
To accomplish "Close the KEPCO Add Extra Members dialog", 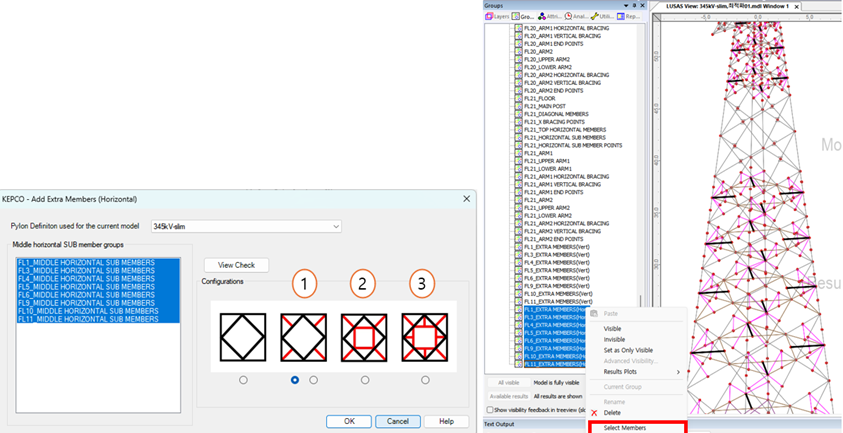I will (466, 198).
